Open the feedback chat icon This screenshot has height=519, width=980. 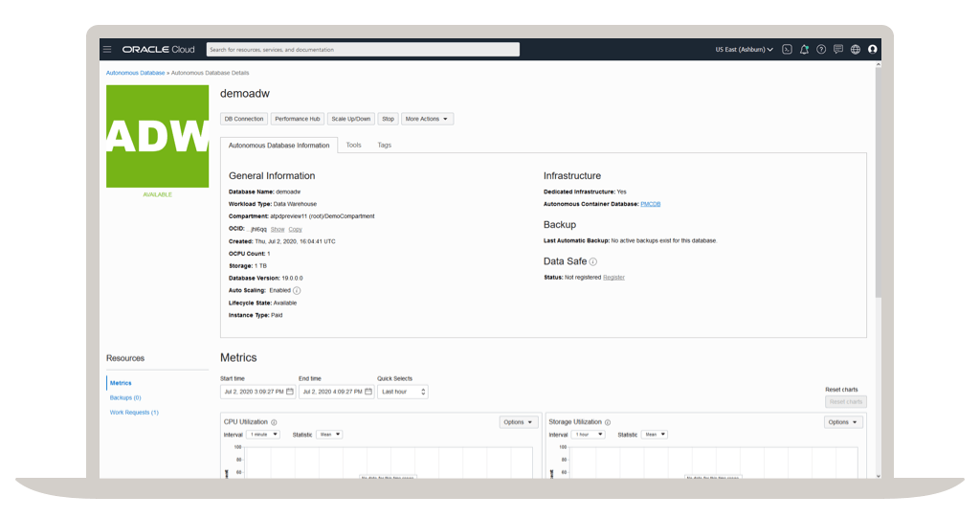point(838,50)
